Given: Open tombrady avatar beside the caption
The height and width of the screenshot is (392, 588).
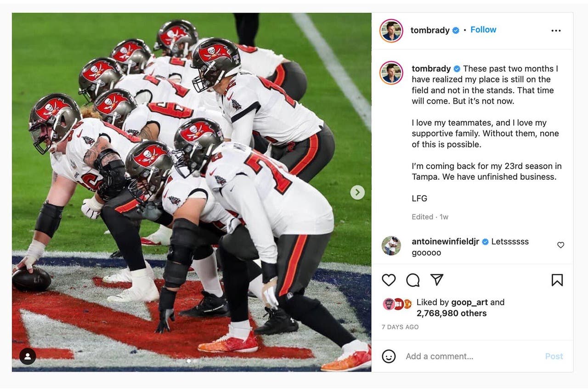Looking at the screenshot, I should pyautogui.click(x=391, y=73).
